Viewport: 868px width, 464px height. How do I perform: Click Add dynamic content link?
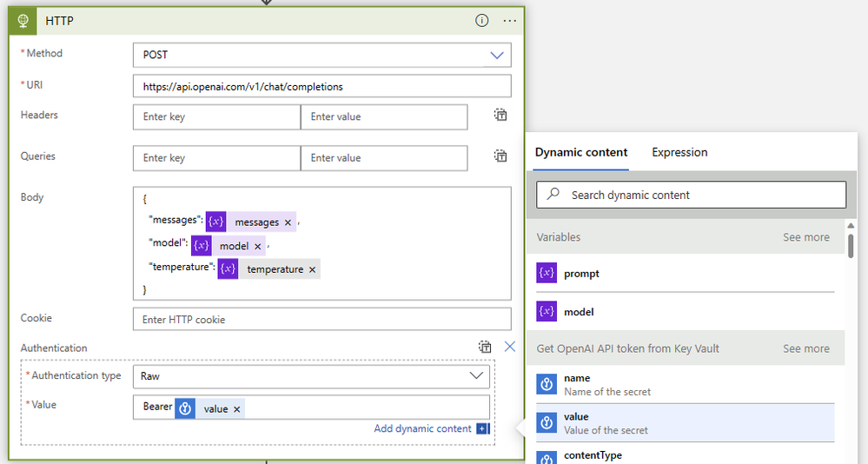422,428
